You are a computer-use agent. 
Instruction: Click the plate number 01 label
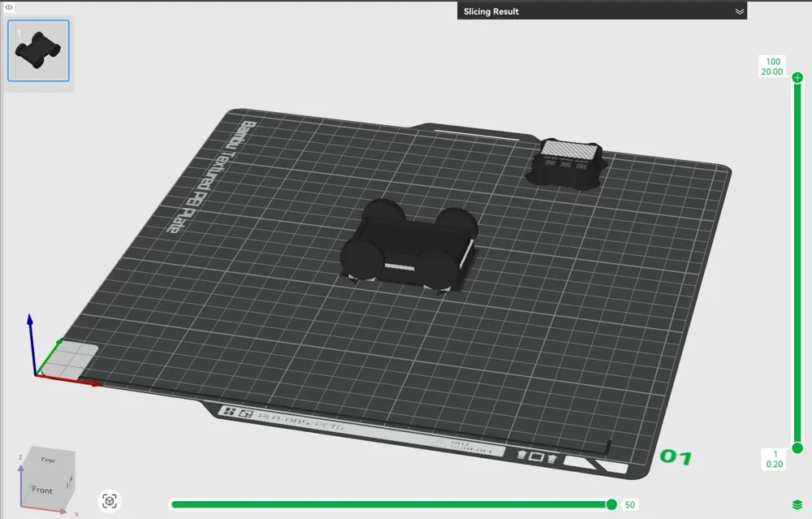[676, 456]
